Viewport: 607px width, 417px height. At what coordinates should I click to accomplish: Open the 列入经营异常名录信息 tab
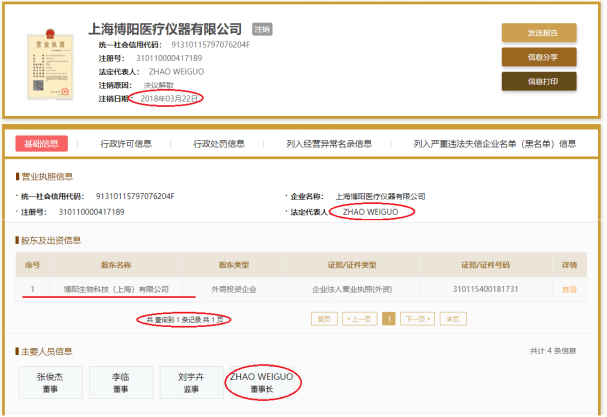329,144
